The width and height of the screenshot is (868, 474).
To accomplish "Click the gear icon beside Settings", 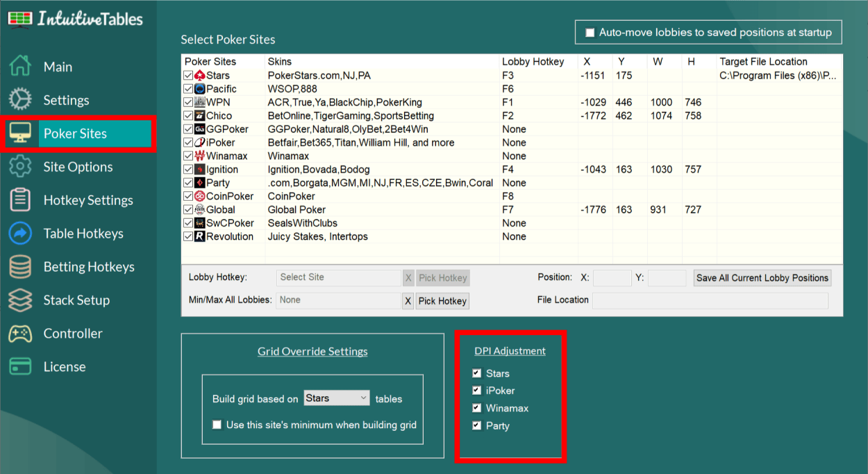I will 20,100.
